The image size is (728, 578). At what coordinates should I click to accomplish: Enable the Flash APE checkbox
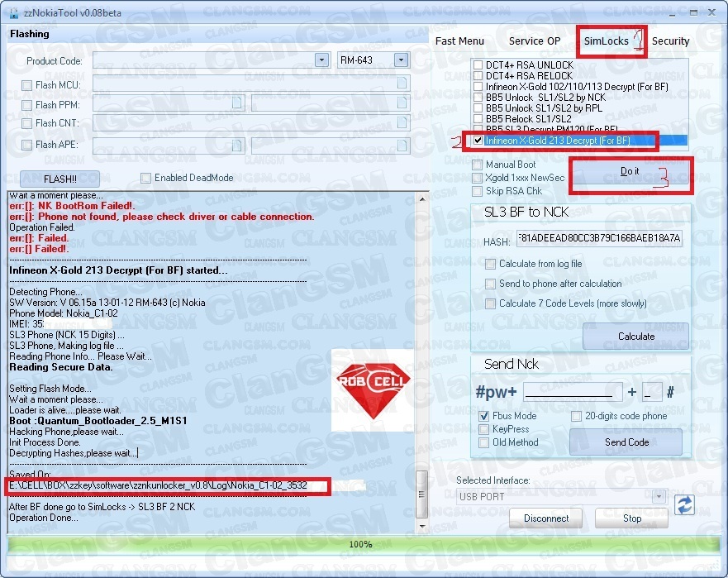pyautogui.click(x=27, y=145)
